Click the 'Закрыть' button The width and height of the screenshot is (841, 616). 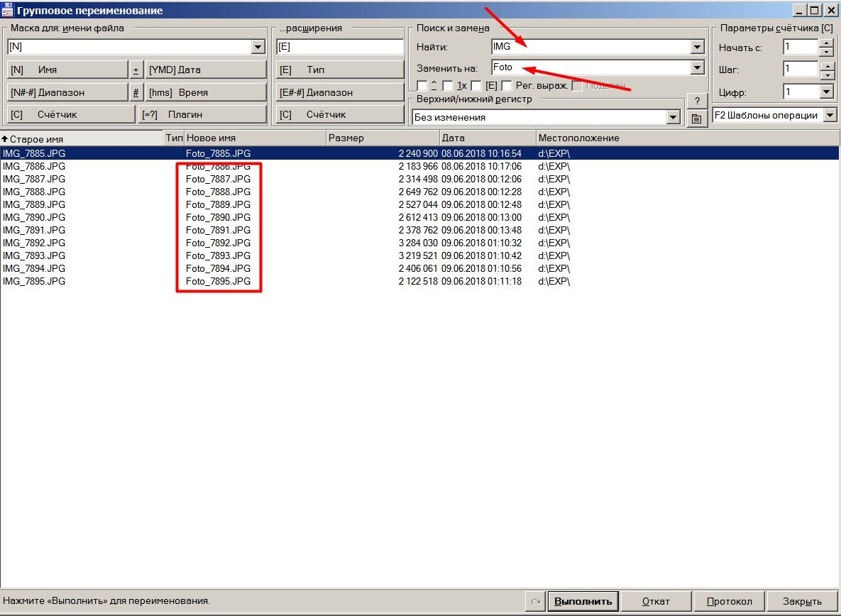click(802, 601)
